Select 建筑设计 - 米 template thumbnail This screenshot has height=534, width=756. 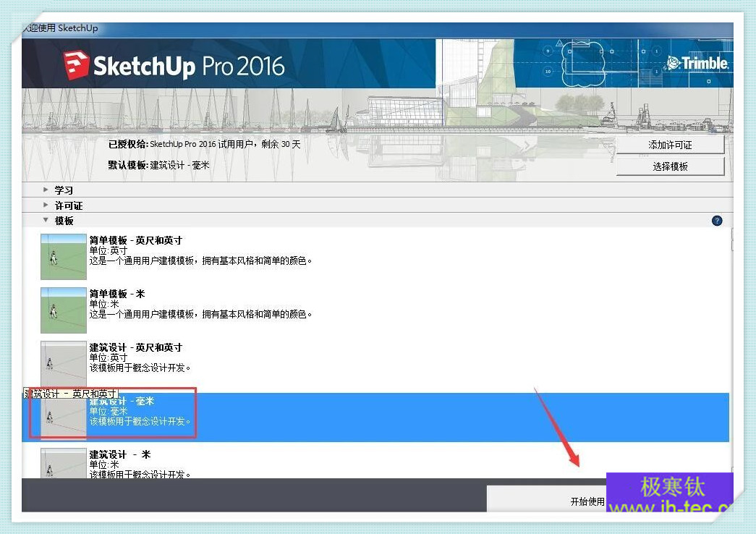click(64, 463)
